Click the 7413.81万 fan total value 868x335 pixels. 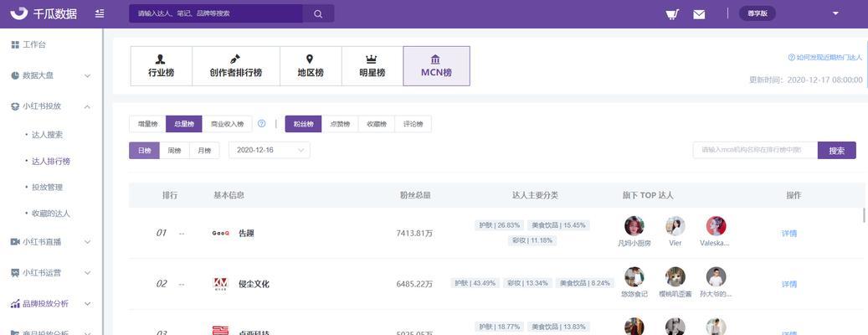(414, 234)
